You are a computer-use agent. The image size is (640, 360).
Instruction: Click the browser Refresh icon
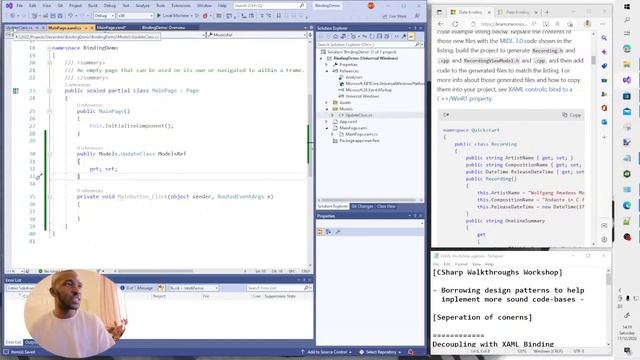point(455,24)
